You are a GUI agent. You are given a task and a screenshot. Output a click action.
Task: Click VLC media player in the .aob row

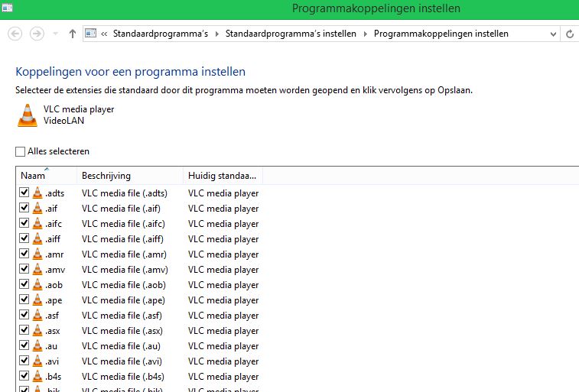[223, 285]
